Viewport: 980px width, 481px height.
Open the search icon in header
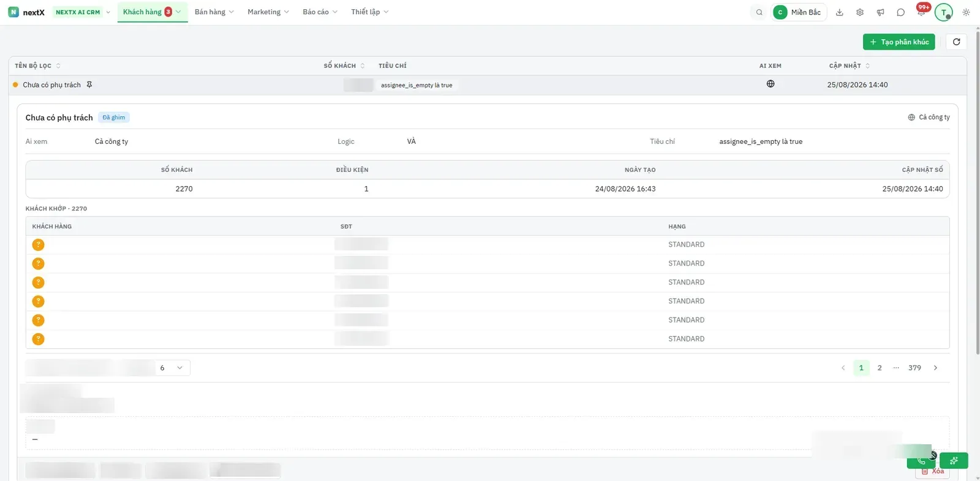[759, 12]
